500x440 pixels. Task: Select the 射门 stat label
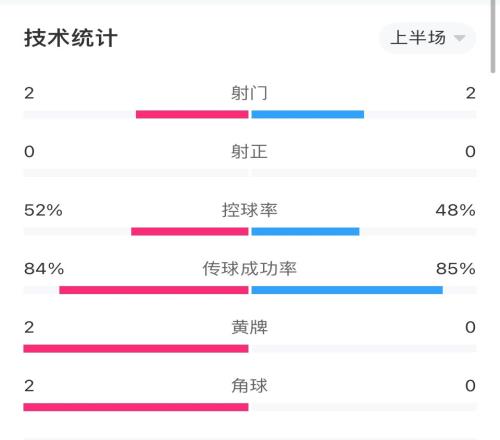(x=249, y=93)
